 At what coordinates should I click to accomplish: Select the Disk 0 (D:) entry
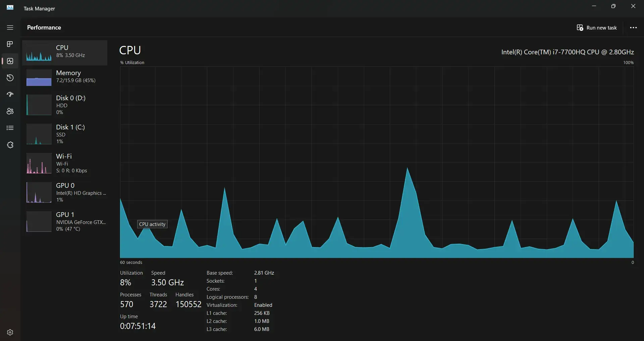[x=65, y=105]
